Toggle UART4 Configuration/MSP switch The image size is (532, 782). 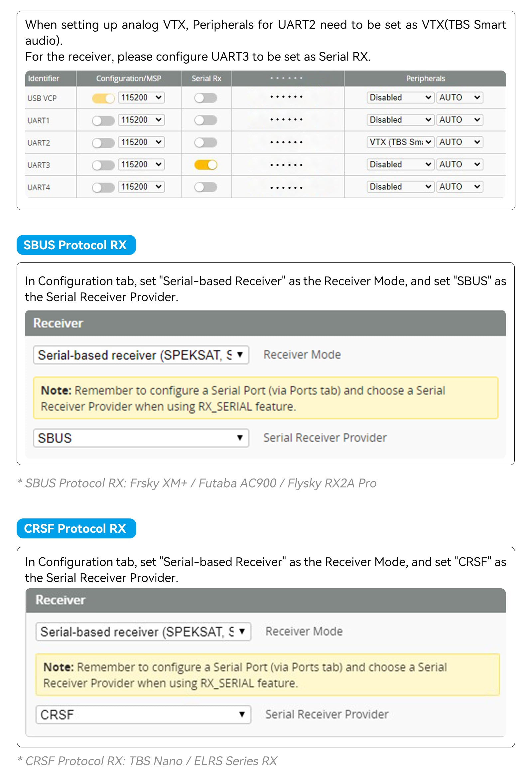pyautogui.click(x=103, y=187)
